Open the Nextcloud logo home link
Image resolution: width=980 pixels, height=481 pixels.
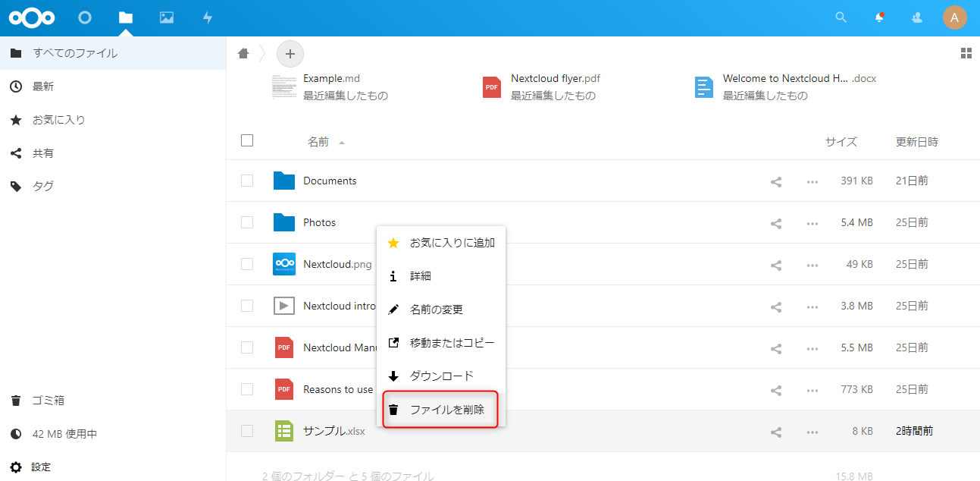click(x=32, y=17)
